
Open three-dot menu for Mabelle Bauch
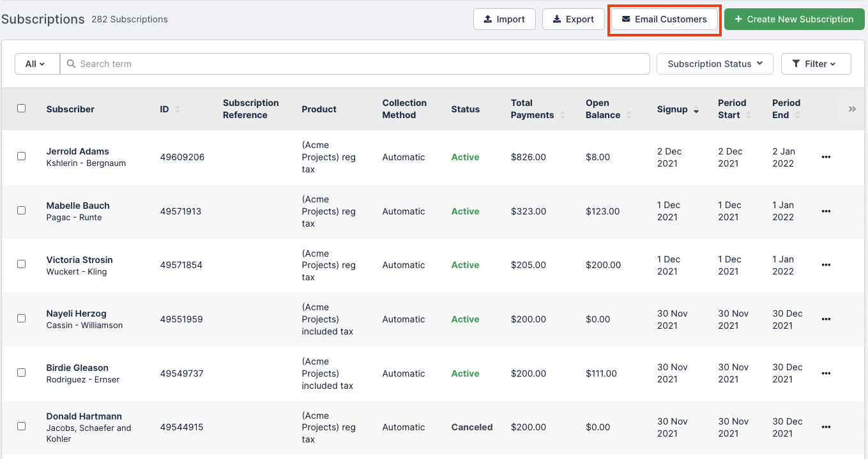pos(826,211)
